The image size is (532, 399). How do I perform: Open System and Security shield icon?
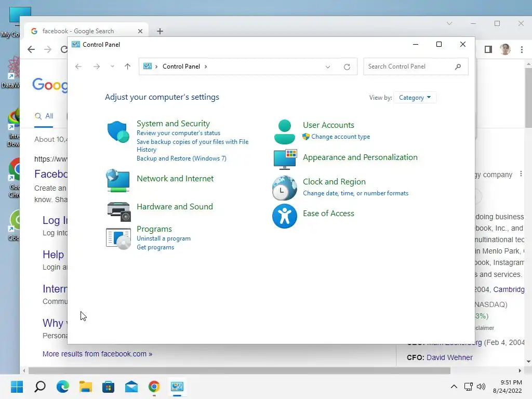[118, 131]
